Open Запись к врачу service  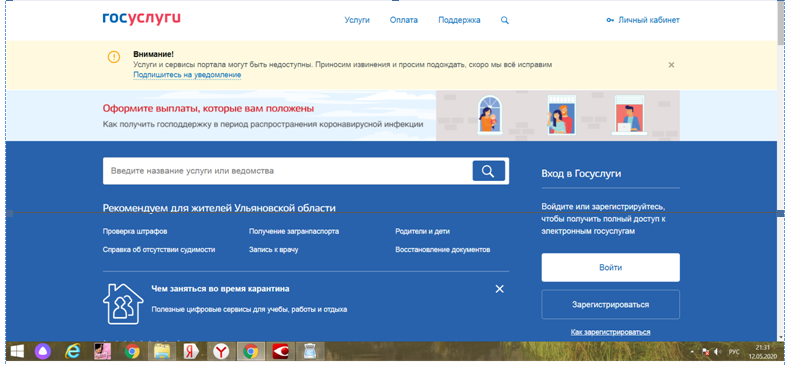coord(274,250)
